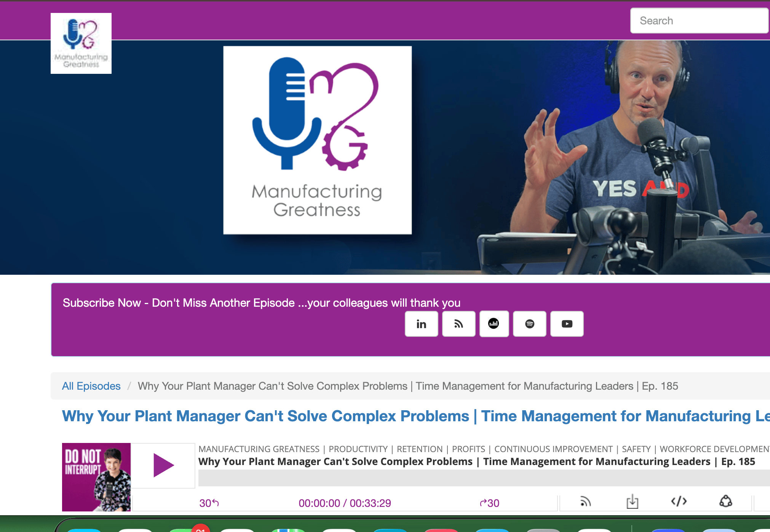770x532 pixels.
Task: Rewind 30 seconds in the player
Action: tap(209, 503)
